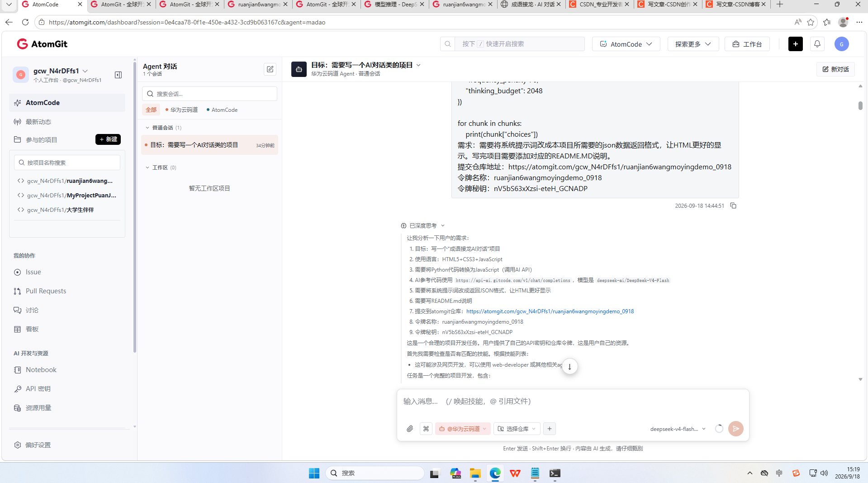Open the notifications bell
The width and height of the screenshot is (868, 483).
click(x=817, y=44)
